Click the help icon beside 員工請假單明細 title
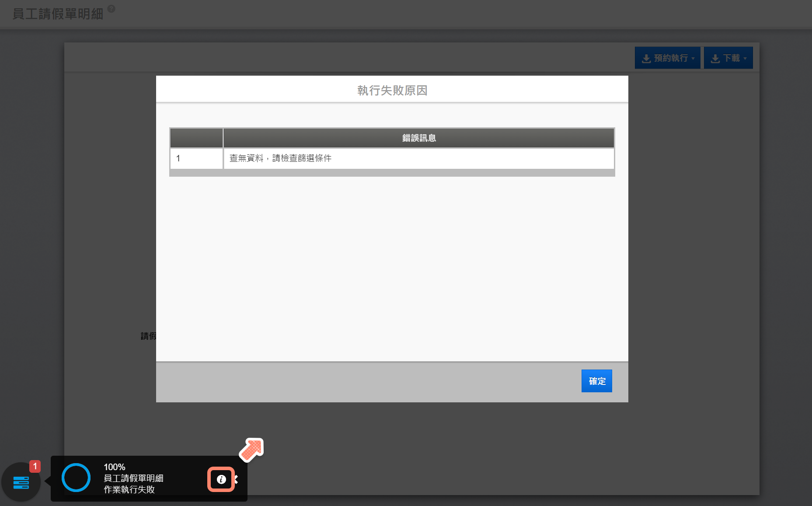This screenshot has width=812, height=506. click(112, 9)
